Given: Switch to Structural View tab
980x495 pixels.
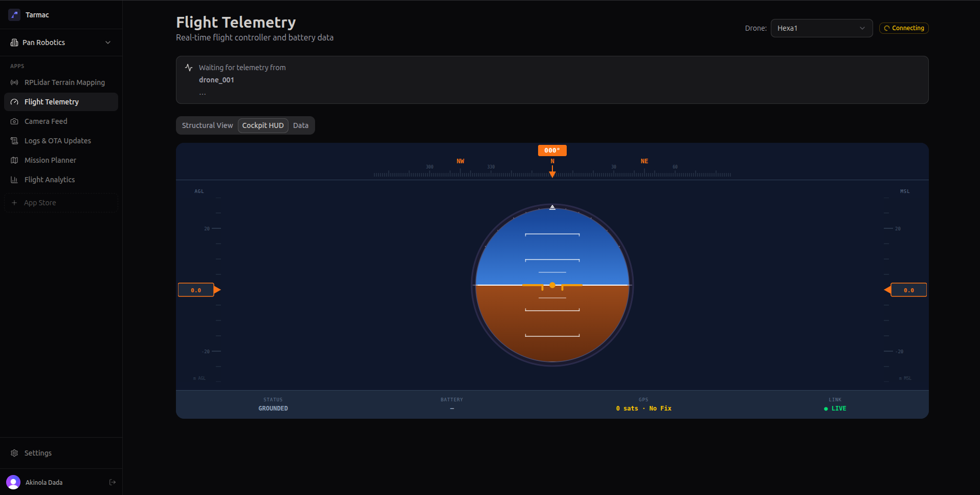Looking at the screenshot, I should pos(207,125).
